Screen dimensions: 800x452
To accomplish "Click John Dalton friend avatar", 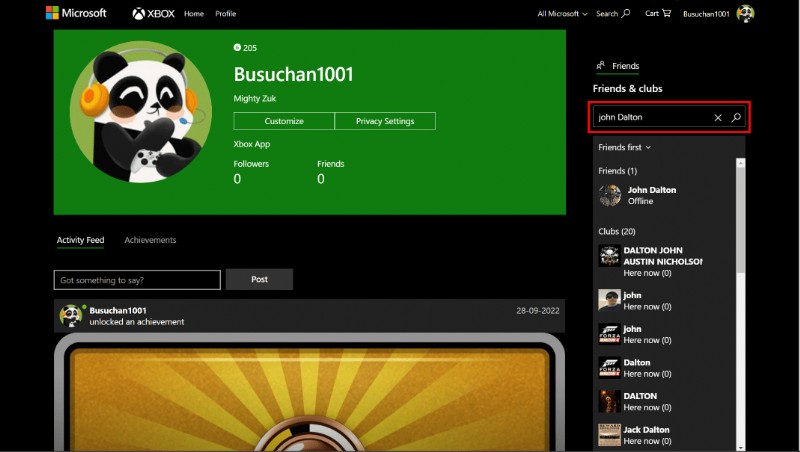I will pyautogui.click(x=610, y=195).
